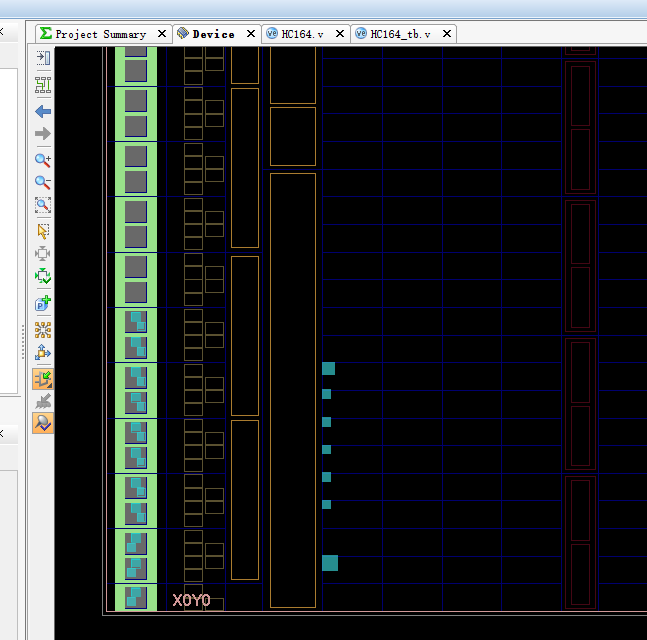The width and height of the screenshot is (647, 640).
Task: Select the topmost teal placed cell in the fabric column
Action: 328,368
